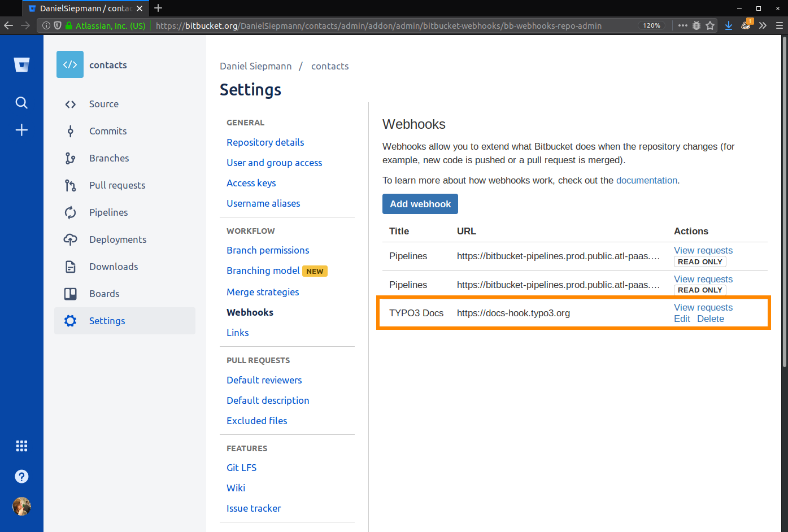Open Pipelines in repository menu
Image resolution: width=788 pixels, height=532 pixels.
(x=108, y=212)
